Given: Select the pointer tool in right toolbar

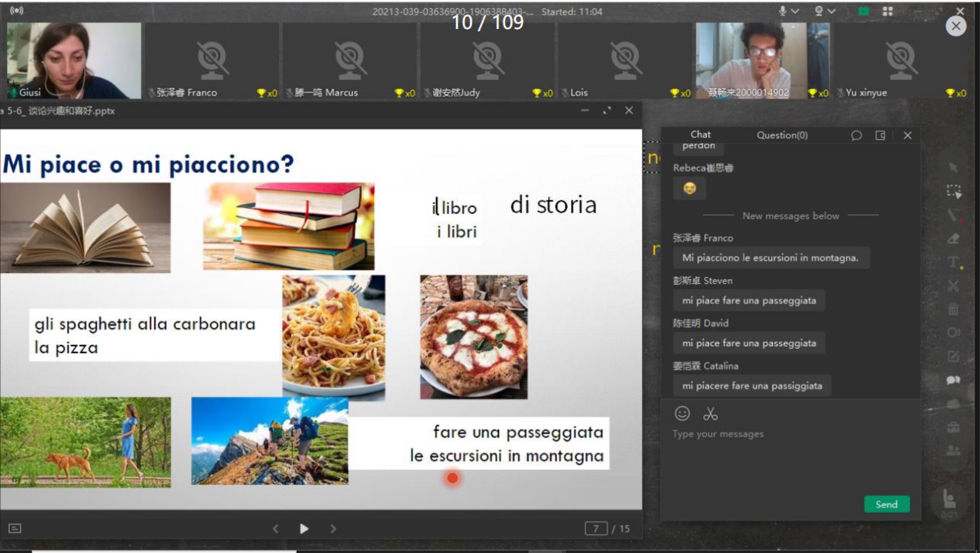Looking at the screenshot, I should [953, 167].
